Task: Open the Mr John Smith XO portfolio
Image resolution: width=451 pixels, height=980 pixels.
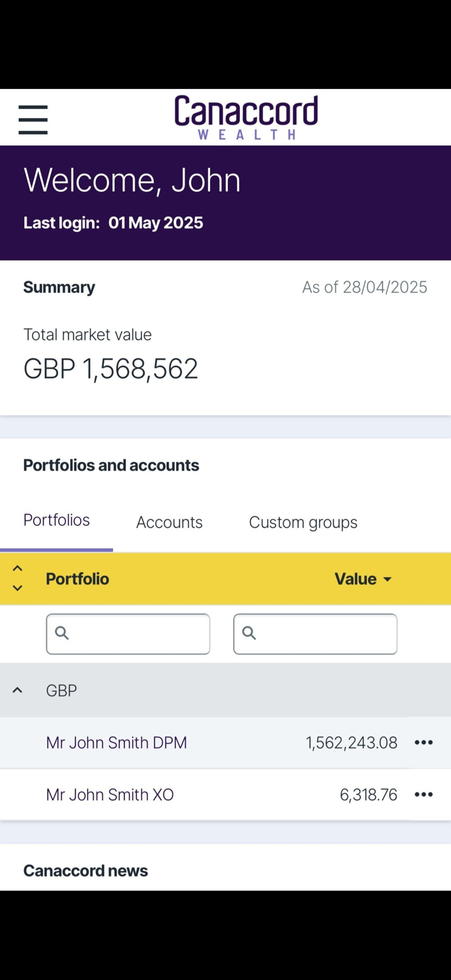Action: click(110, 795)
